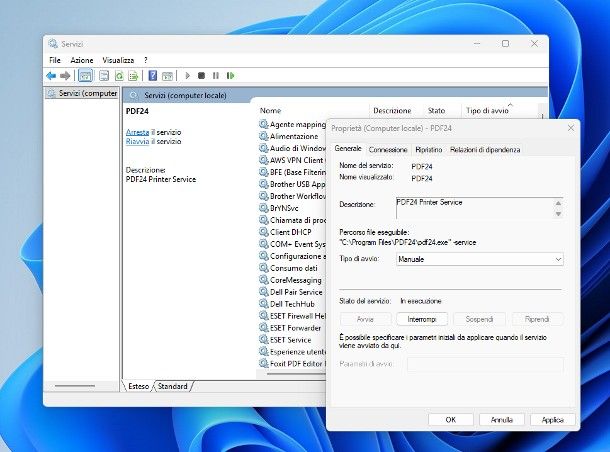Toggle the show/hide console tree icon
The image size is (610, 452).
(x=85, y=76)
